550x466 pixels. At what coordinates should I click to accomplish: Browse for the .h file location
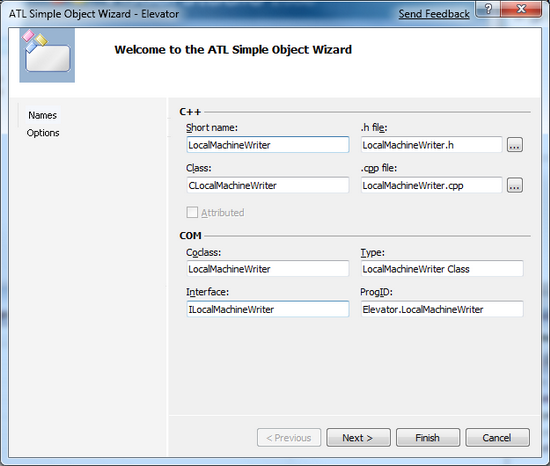515,145
